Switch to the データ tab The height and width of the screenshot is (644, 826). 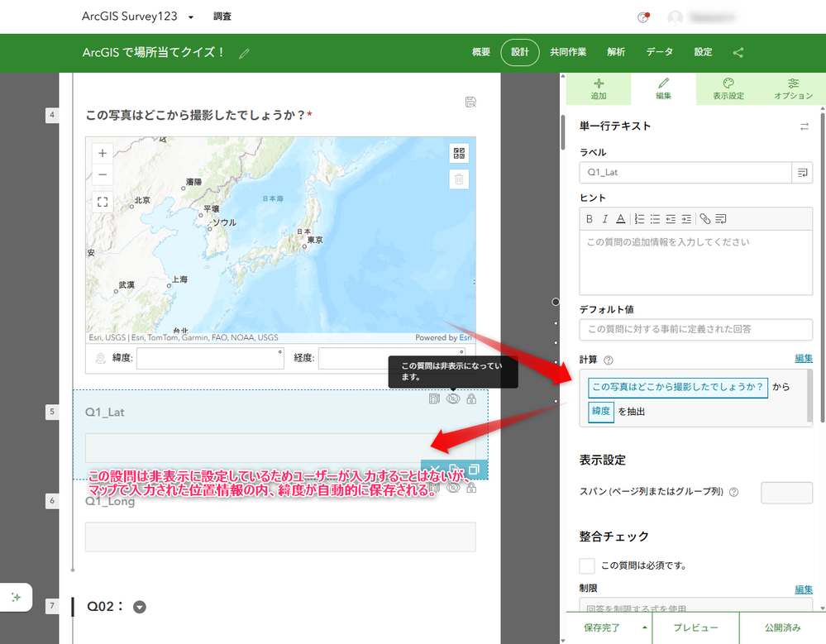pos(659,51)
